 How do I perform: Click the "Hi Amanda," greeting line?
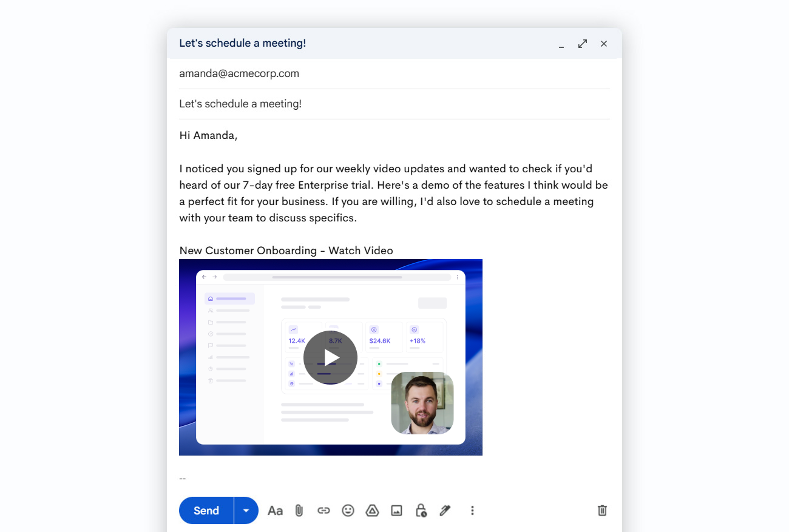208,135
